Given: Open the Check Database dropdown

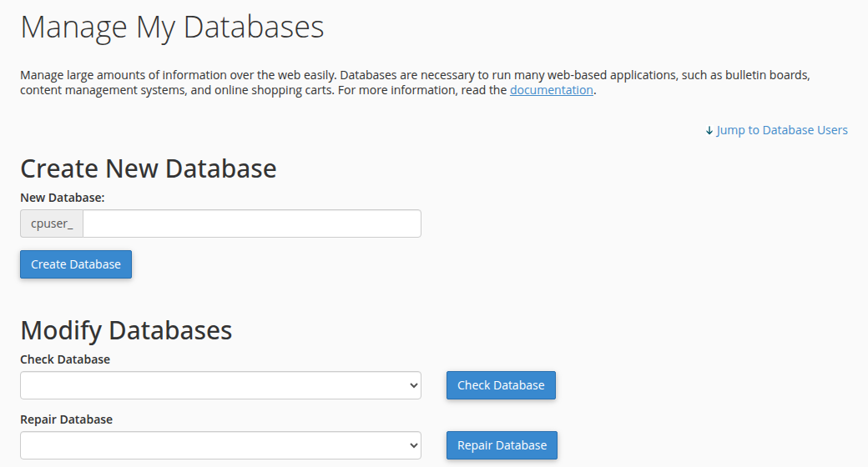Looking at the screenshot, I should tap(221, 385).
